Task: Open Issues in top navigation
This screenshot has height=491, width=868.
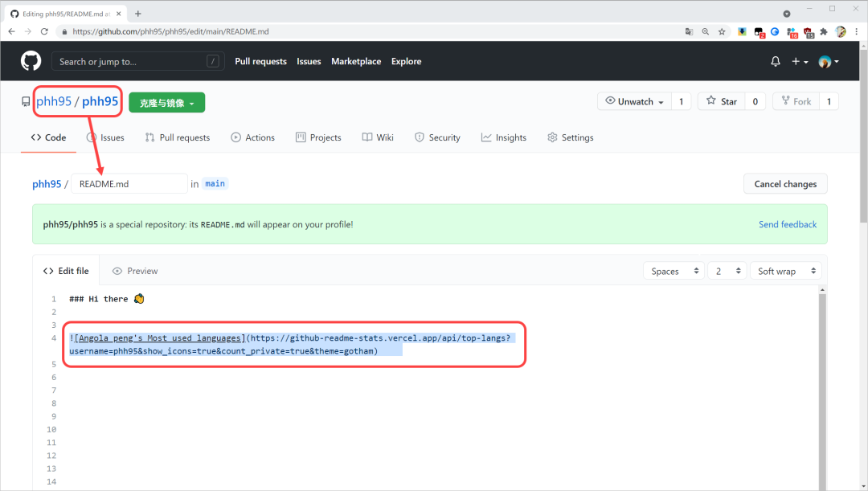Action: (x=309, y=61)
